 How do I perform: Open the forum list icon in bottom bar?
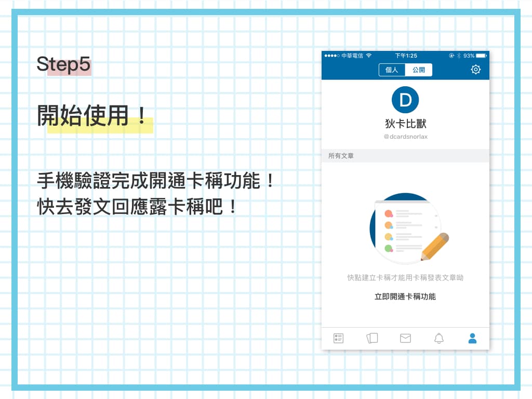tap(338, 338)
